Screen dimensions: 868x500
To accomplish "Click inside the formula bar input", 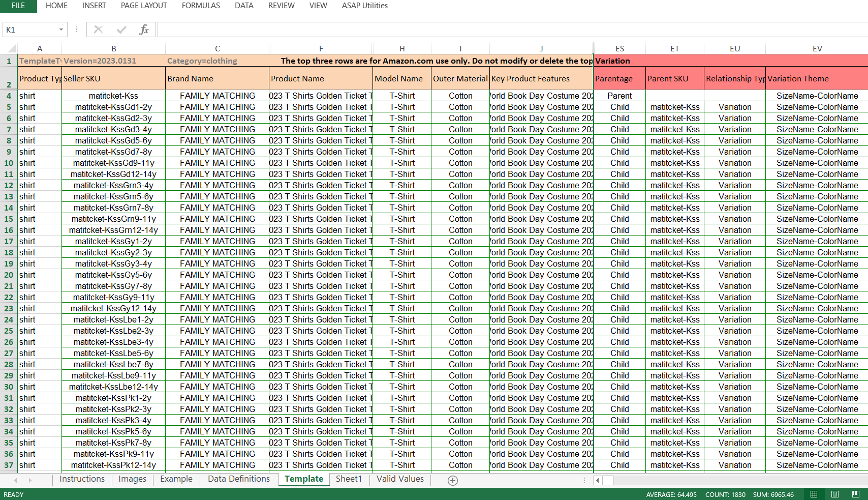I will pyautogui.click(x=512, y=30).
